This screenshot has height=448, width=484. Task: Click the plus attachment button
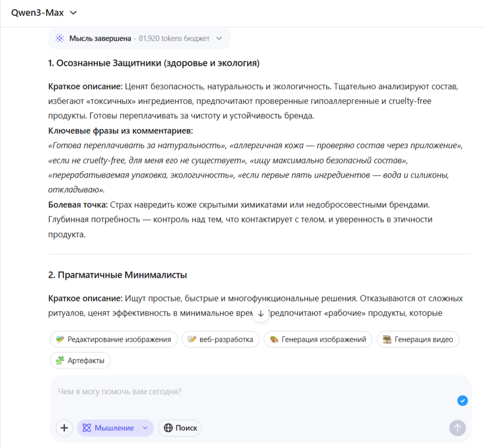point(64,428)
